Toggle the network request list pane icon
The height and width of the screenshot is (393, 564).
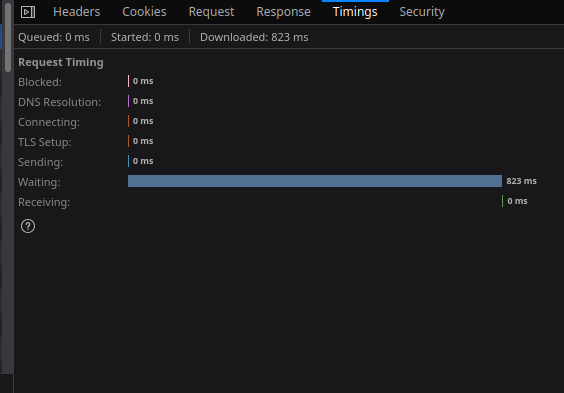click(x=28, y=12)
